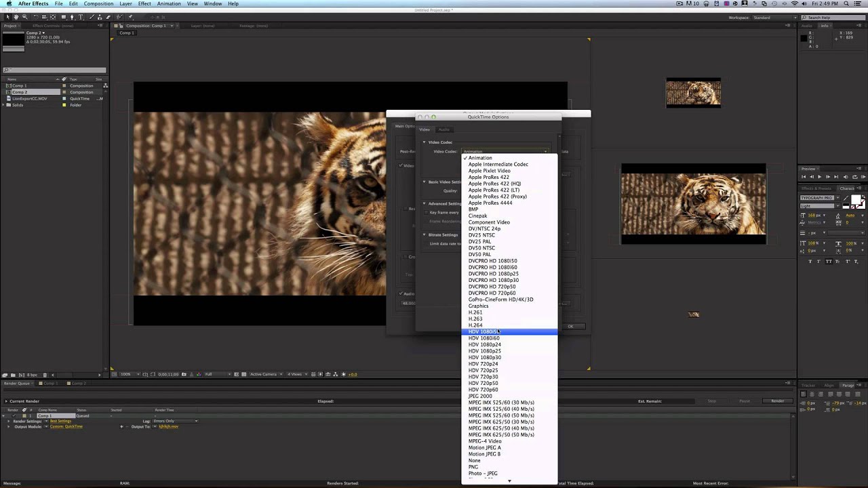The height and width of the screenshot is (488, 868).
Task: Choose H.264 from the codec list
Action: (475, 325)
